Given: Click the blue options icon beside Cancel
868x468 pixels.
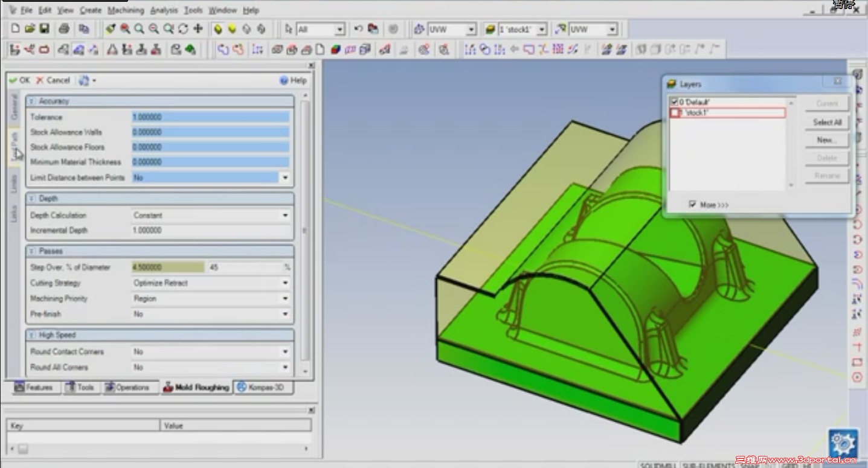Looking at the screenshot, I should coord(85,80).
